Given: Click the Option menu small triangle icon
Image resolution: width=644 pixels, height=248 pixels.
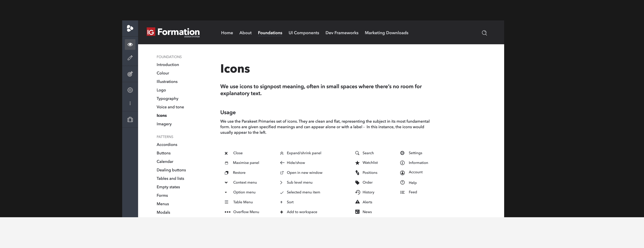Looking at the screenshot, I should click(226, 192).
